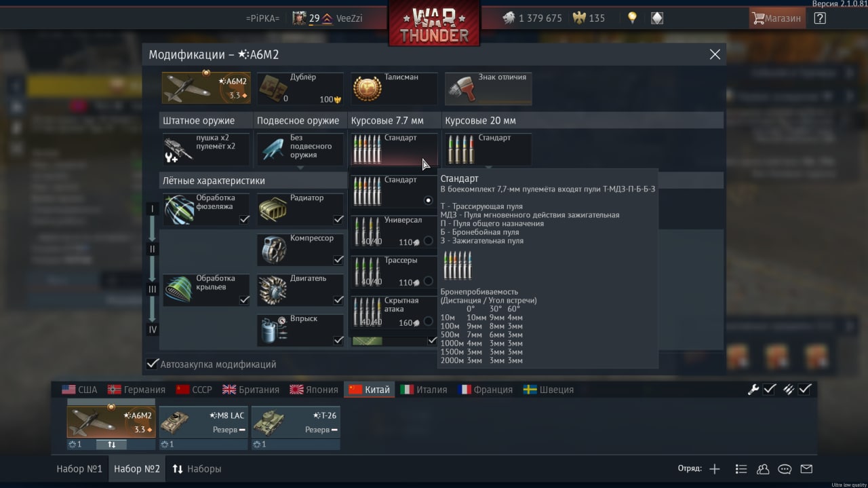This screenshot has width=868, height=488.
Task: Toggle auto-purchase modifications checkbox
Action: click(153, 364)
